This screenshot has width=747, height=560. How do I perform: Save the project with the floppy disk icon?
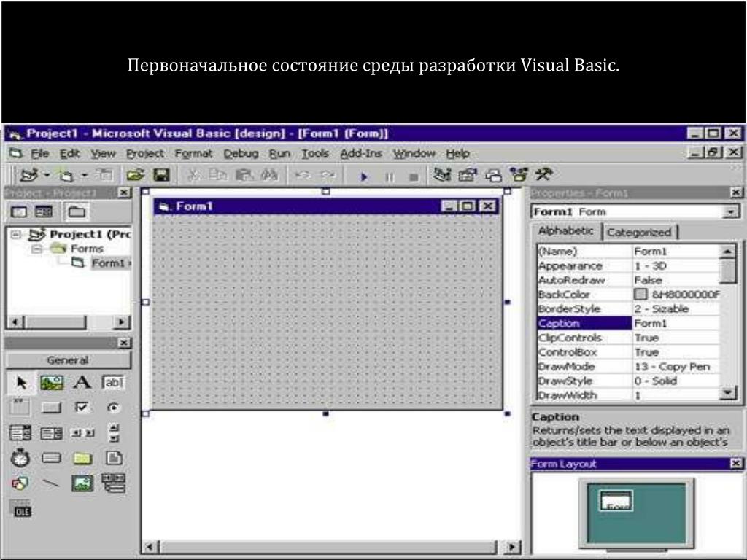coord(161,175)
